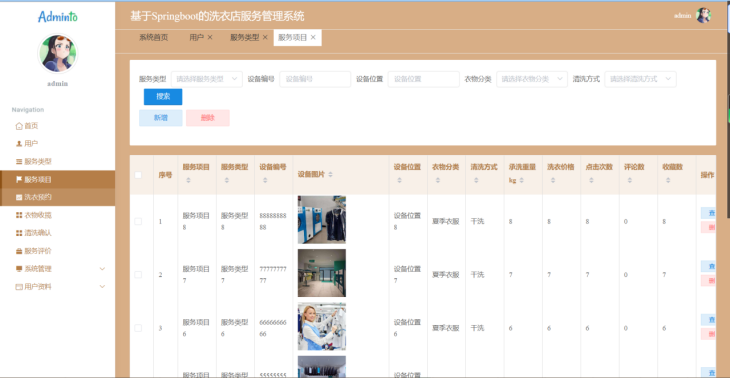Sort by 设备位置 column arrows
Image resolution: width=731 pixels, height=379 pixels.
399,180
